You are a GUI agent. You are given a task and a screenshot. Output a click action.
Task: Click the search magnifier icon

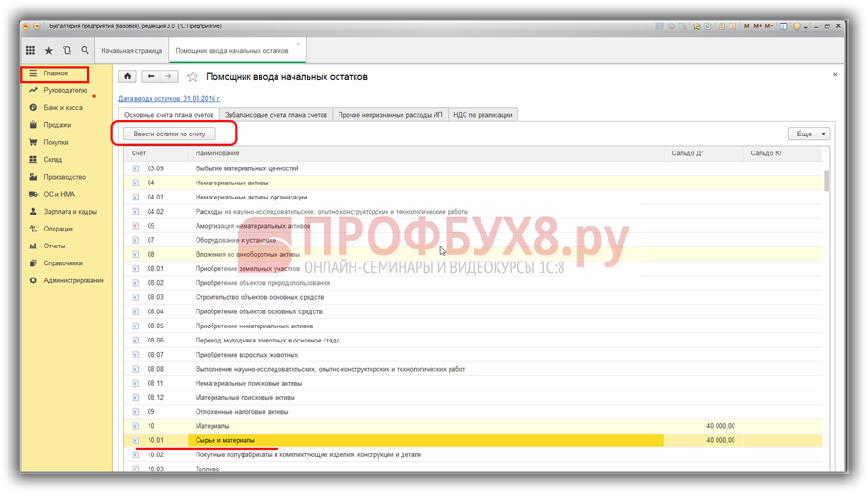click(x=85, y=50)
